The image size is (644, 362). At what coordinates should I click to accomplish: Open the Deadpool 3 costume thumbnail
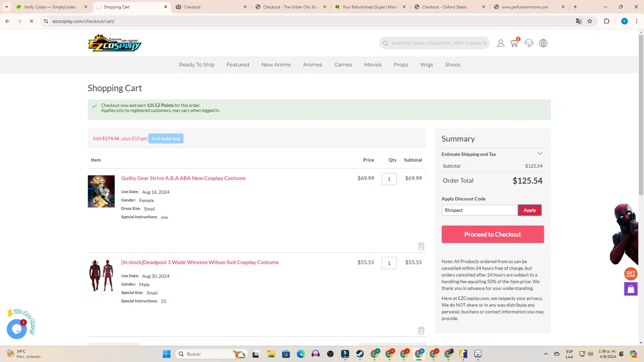(x=101, y=275)
